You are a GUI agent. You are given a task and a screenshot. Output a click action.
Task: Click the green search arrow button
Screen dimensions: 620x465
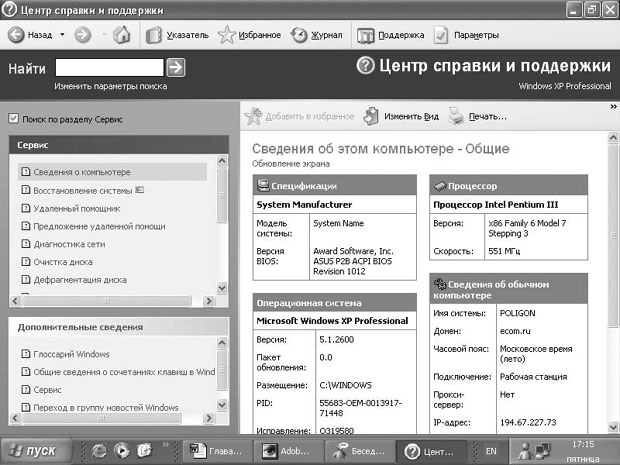coord(176,68)
